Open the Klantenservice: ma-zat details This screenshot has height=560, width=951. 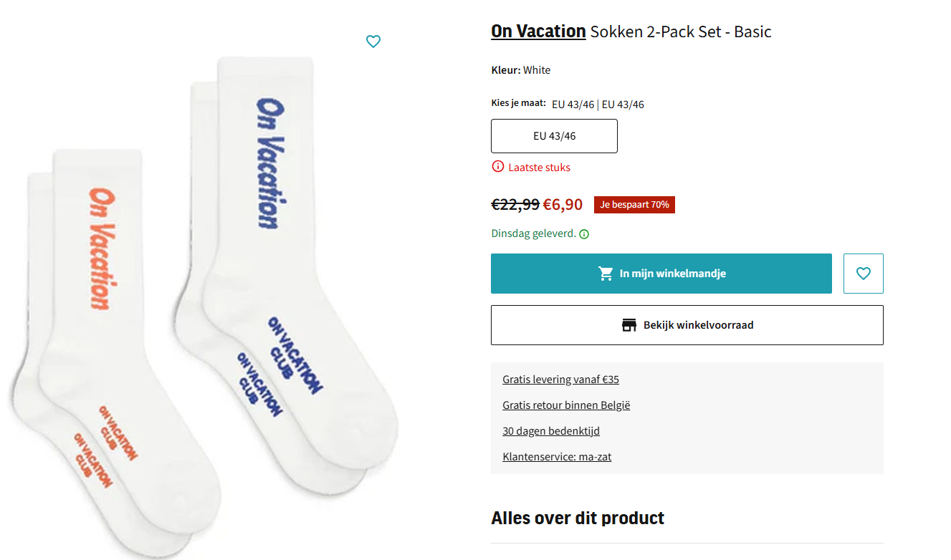557,456
